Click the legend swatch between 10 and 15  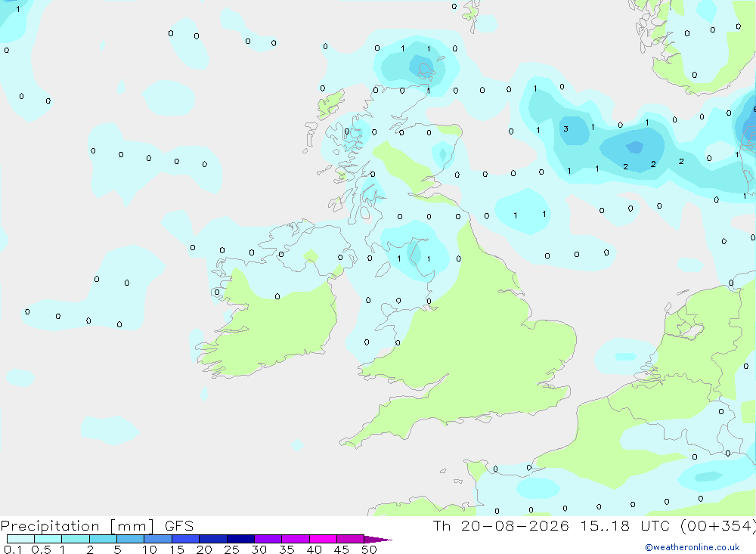pos(158,539)
